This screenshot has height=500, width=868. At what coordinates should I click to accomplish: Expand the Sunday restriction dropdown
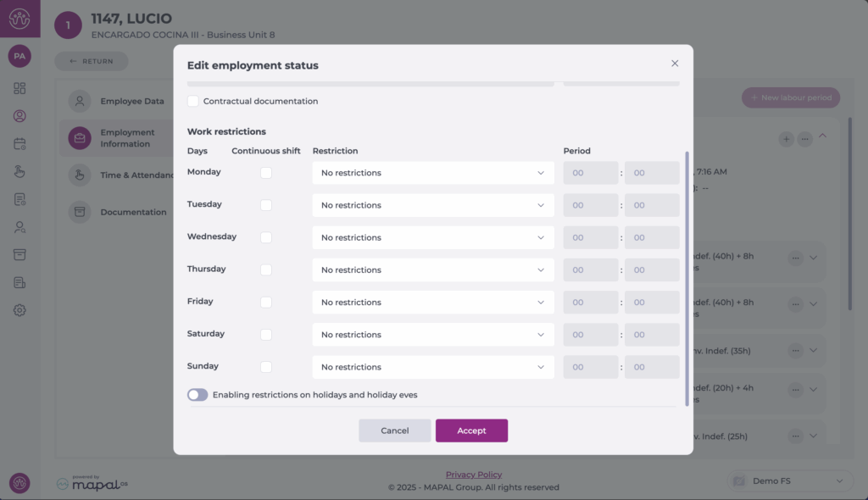(432, 367)
